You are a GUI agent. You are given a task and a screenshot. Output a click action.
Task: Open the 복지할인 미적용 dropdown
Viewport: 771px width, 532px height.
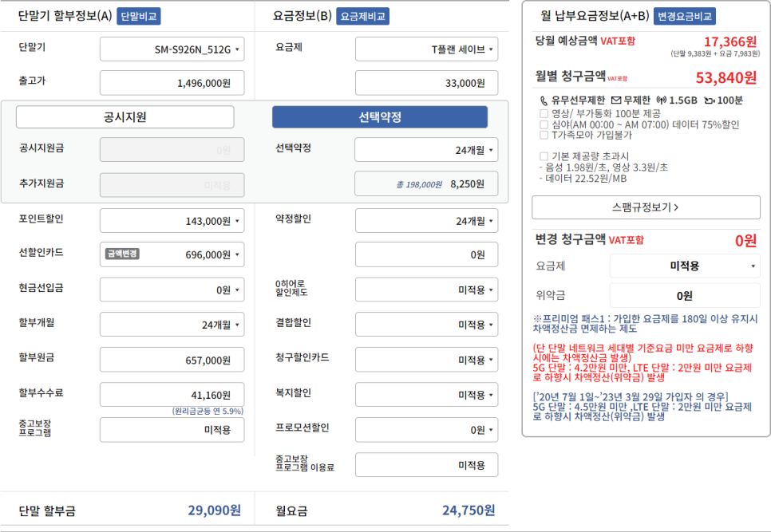(x=426, y=395)
